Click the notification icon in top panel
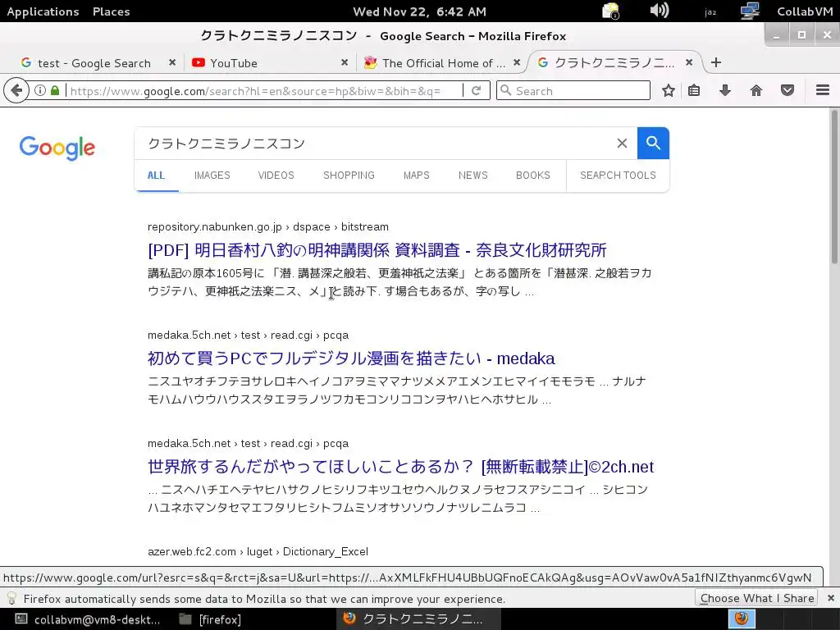 click(610, 11)
